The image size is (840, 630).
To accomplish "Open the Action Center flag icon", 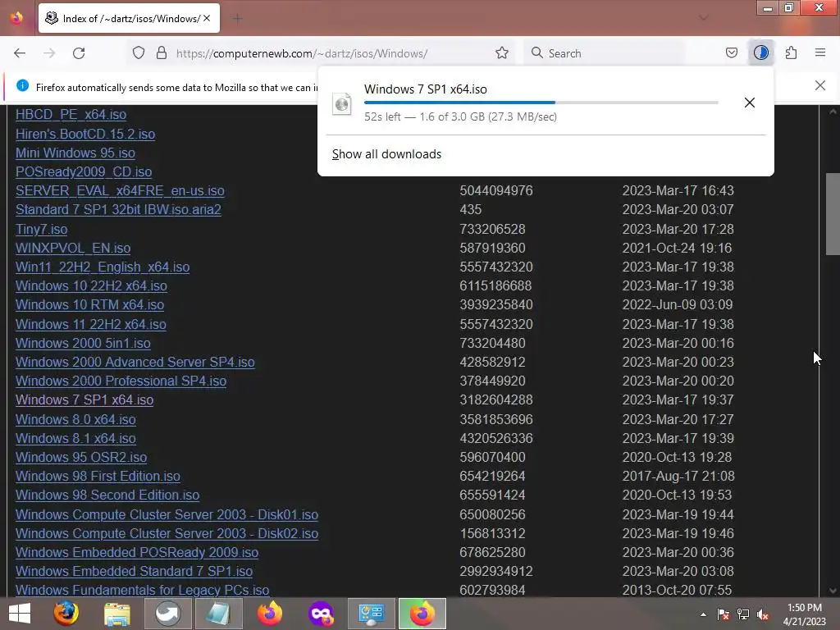I will pos(724,614).
